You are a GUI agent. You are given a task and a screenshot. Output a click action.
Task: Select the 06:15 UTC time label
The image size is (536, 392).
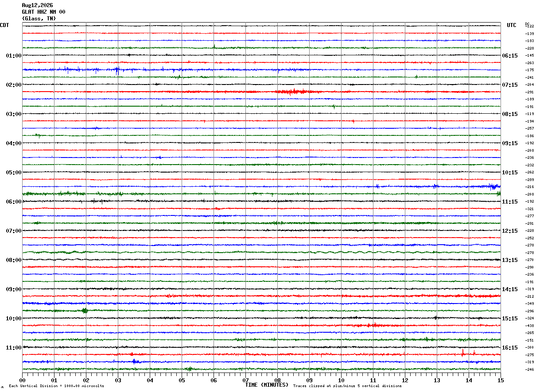coord(510,56)
